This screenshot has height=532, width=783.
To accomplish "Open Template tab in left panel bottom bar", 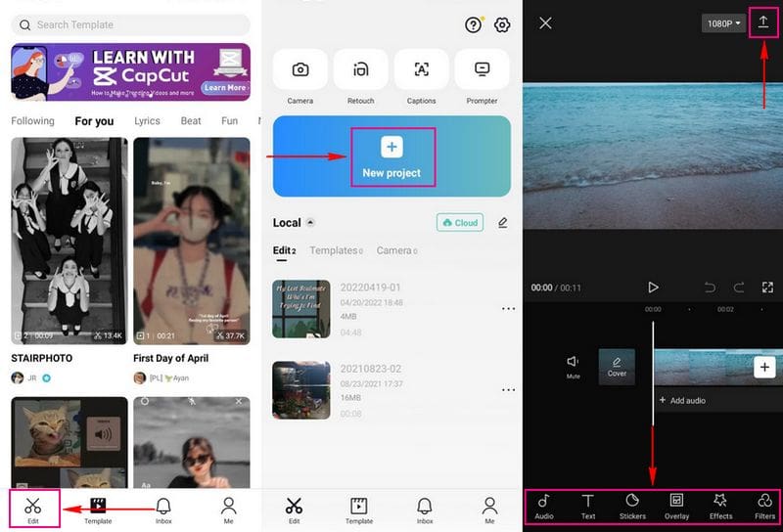I will 98,510.
